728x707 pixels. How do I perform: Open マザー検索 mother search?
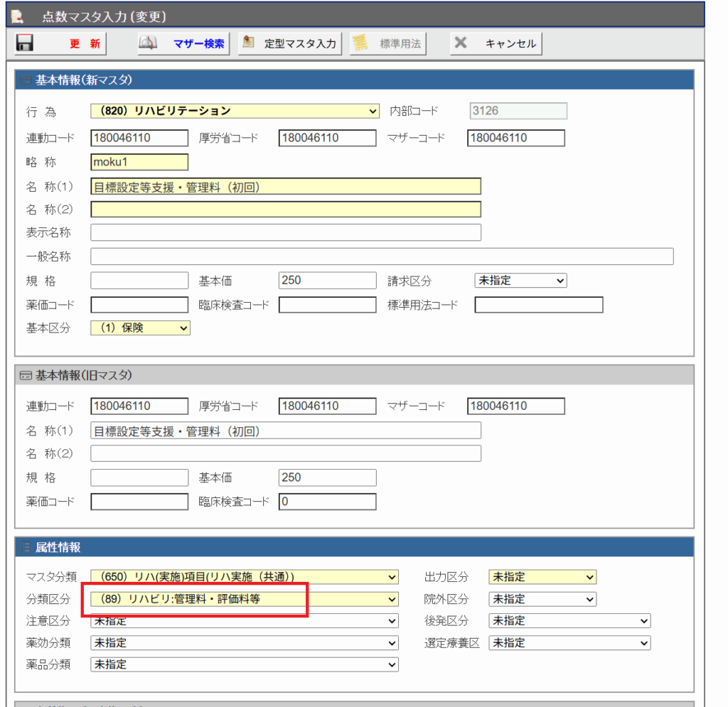click(x=183, y=43)
